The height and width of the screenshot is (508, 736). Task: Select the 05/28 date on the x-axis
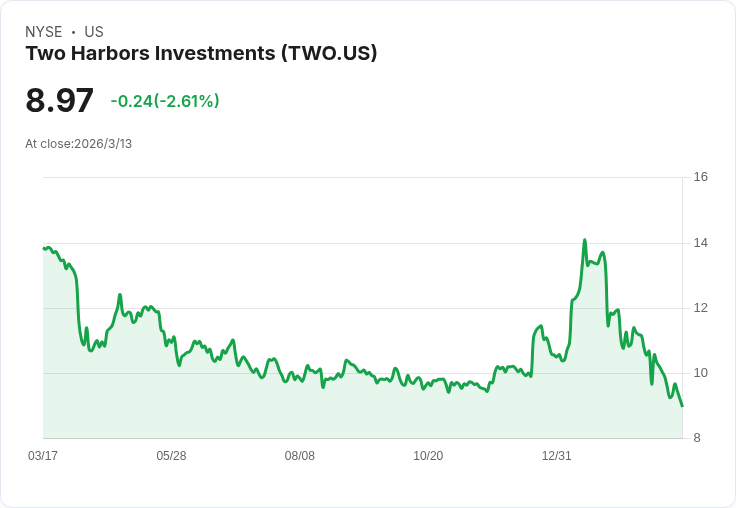click(x=171, y=456)
